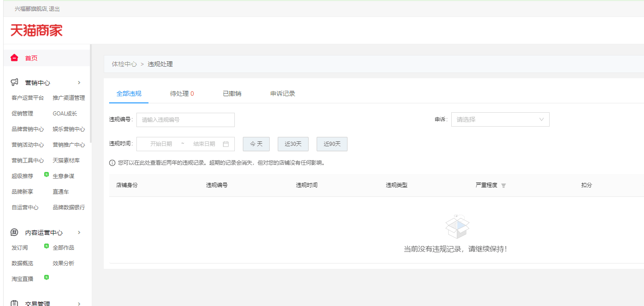Open the calendar icon in date range field
The image size is (644, 306).
coord(226,144)
